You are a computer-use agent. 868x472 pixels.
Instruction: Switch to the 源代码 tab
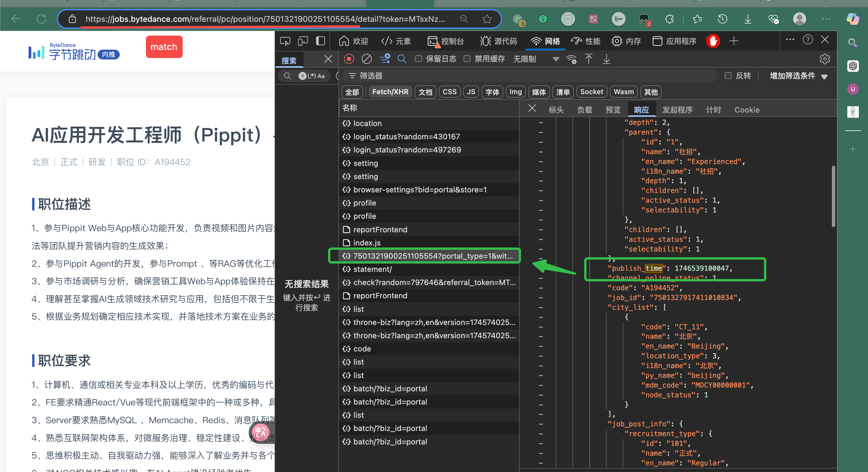point(498,41)
